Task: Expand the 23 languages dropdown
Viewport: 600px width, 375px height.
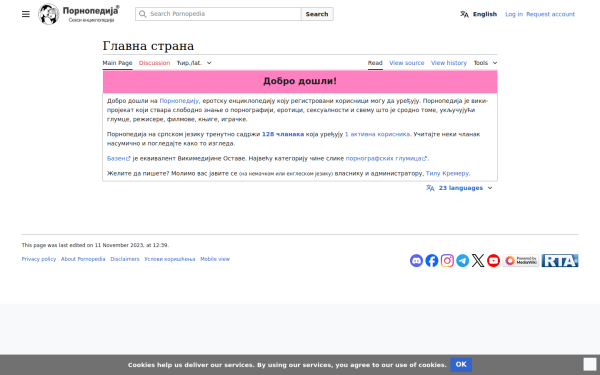Action: coord(459,188)
